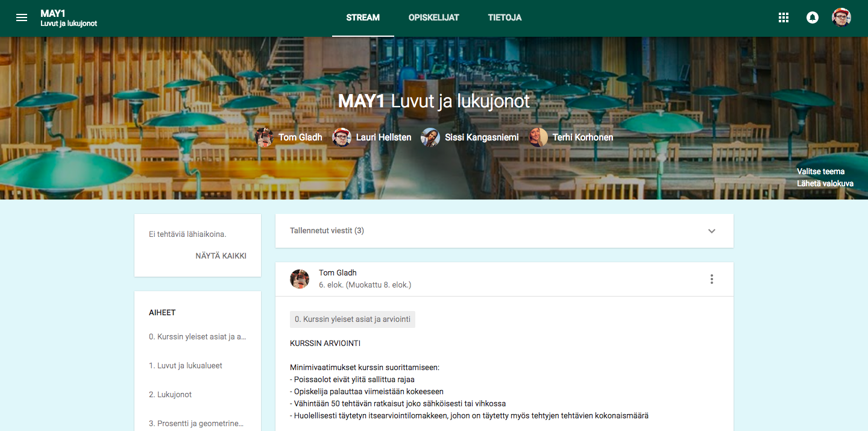Click Tom Gladh's avatar on the post
Screen dimensions: 868x431
coord(300,279)
